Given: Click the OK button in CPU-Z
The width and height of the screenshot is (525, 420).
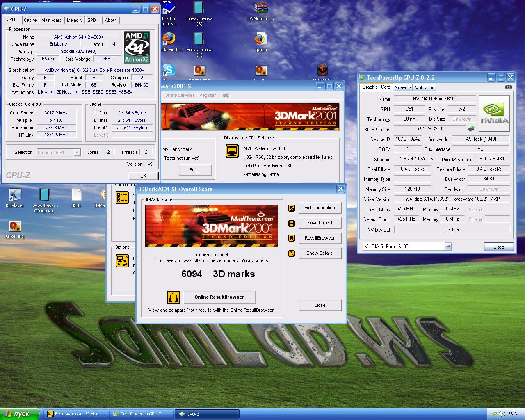Looking at the screenshot, I should pyautogui.click(x=143, y=176).
